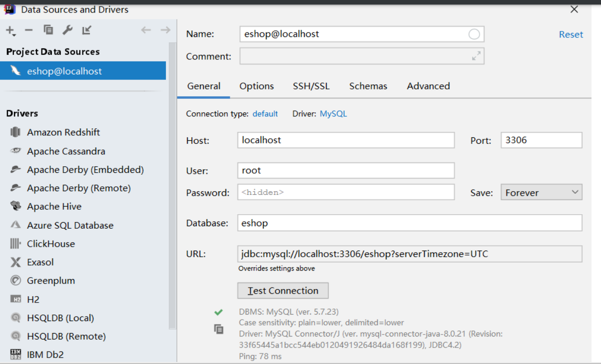Change Driver via MySQL link
This screenshot has width=601, height=364.
(333, 114)
